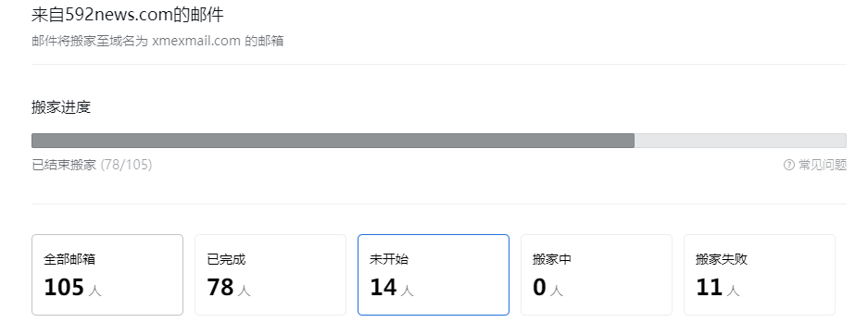Click the 14 count under 未开始

pos(384,288)
